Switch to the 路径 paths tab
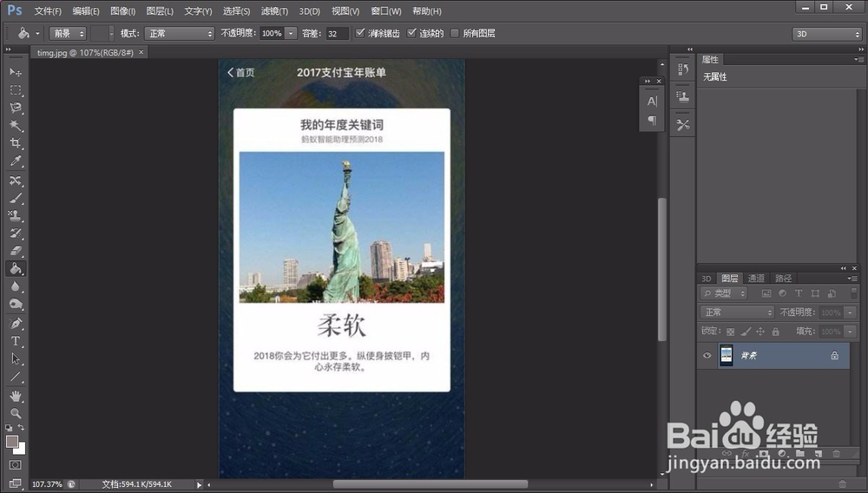The image size is (868, 493). coord(783,279)
